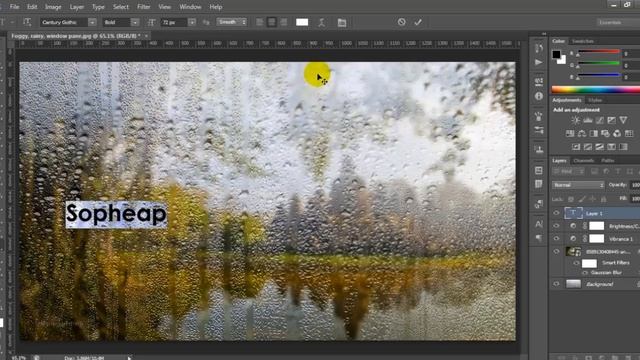Select left align text icon
Viewport: 640px width, 360px height.
pyautogui.click(x=260, y=22)
